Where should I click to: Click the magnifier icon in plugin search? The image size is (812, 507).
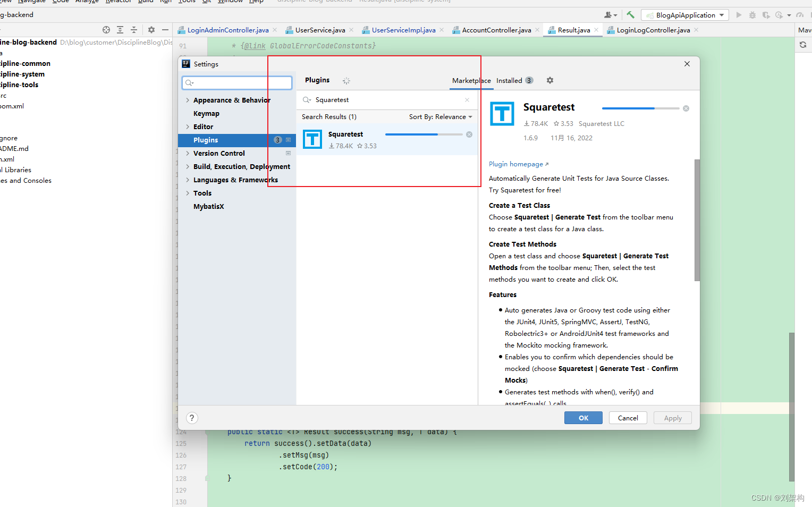click(307, 100)
